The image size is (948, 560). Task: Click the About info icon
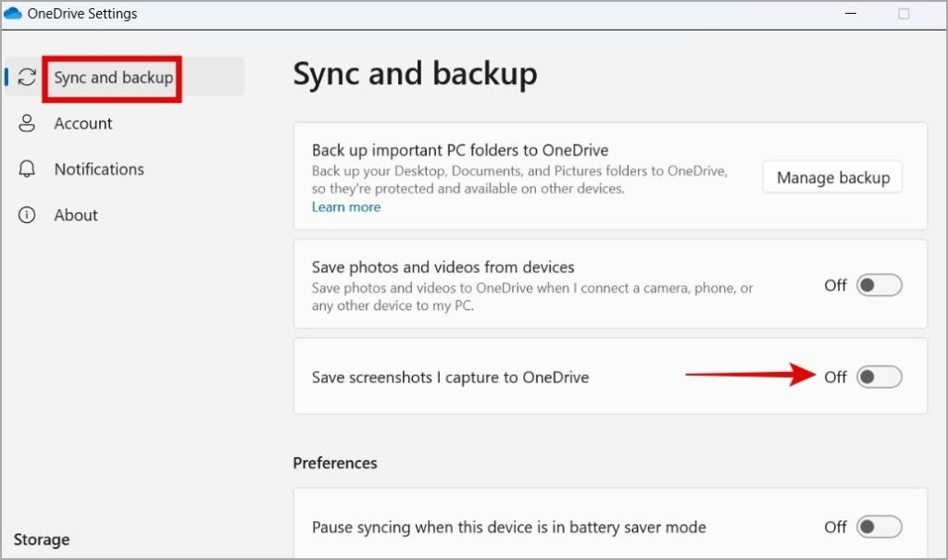click(27, 215)
